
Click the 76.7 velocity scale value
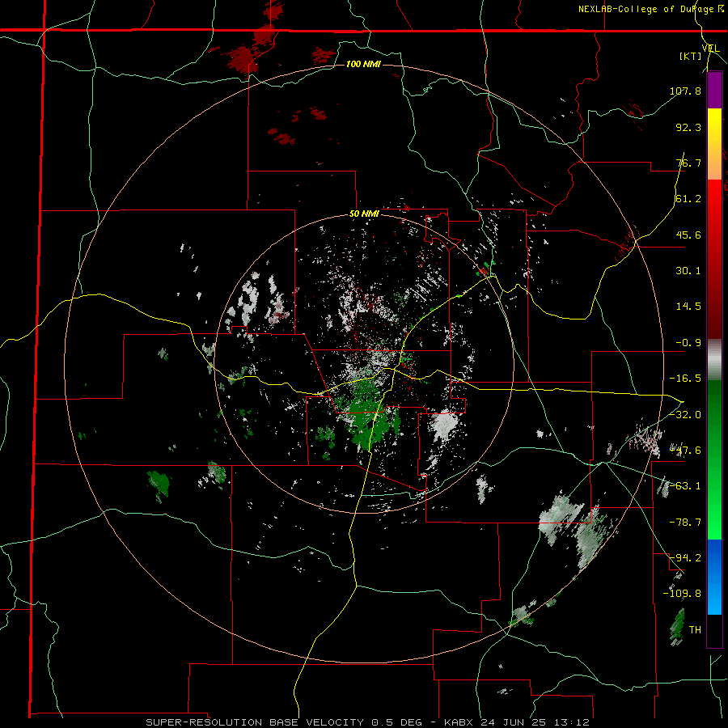tap(688, 163)
